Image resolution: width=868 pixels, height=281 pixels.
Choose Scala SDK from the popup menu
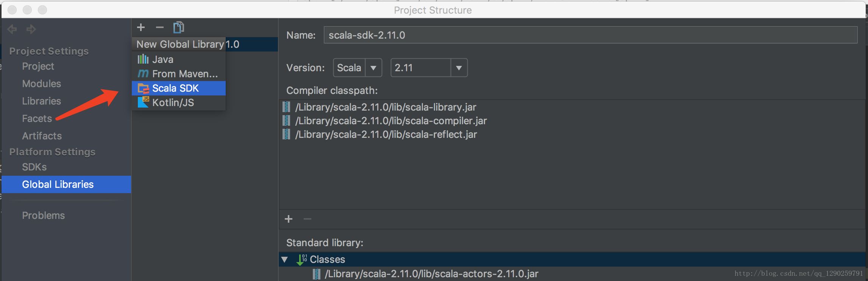pyautogui.click(x=175, y=88)
